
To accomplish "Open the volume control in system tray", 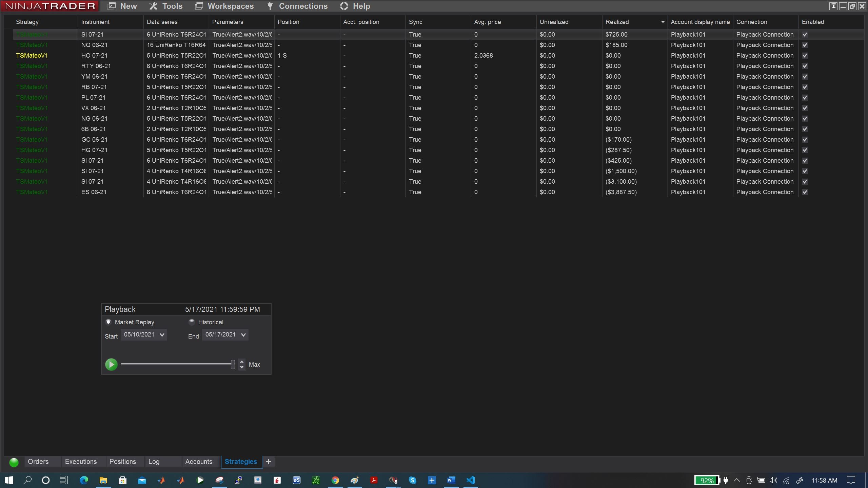I will (x=773, y=480).
